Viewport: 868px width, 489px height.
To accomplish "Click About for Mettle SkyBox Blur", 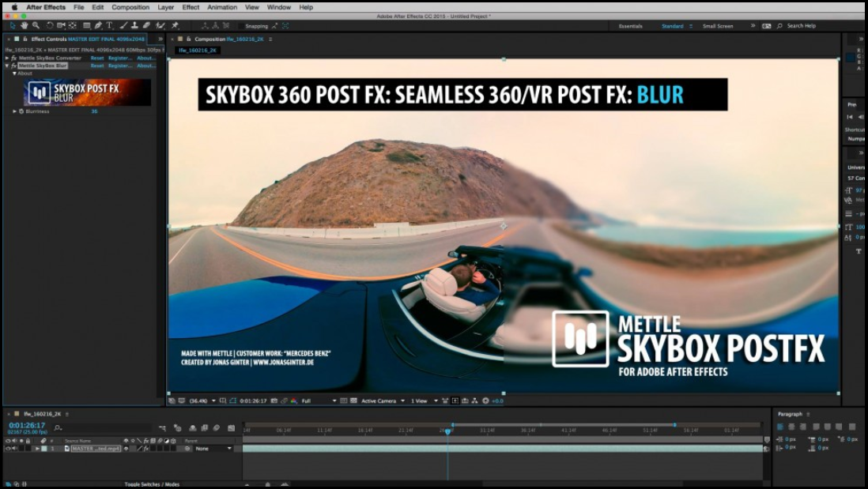I will (x=145, y=66).
